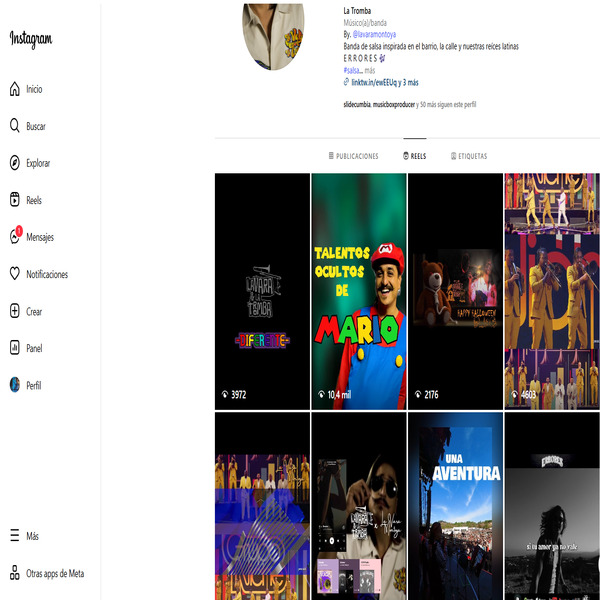This screenshot has width=600, height=600.
Task: Click the views icon beside 2176
Action: (418, 395)
